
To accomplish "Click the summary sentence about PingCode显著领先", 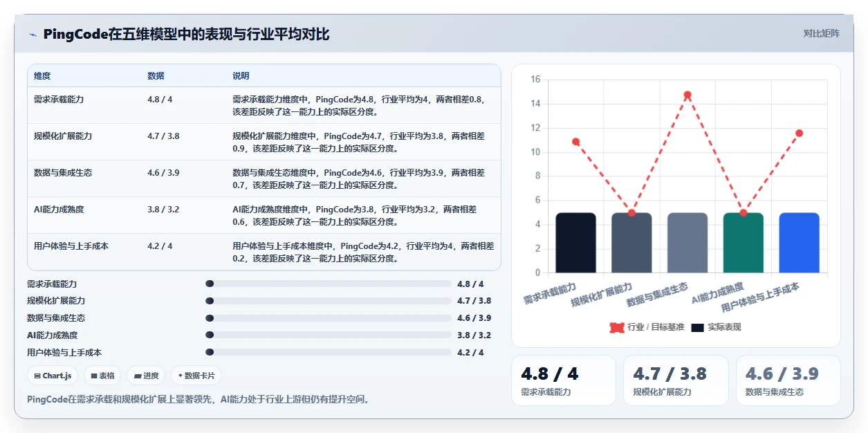I will pos(198,399).
